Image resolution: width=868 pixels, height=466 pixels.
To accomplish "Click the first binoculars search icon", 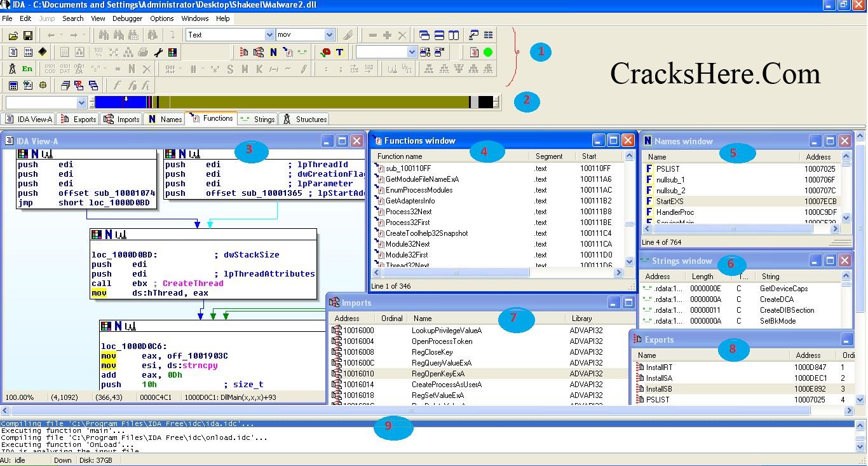I will 104,35.
